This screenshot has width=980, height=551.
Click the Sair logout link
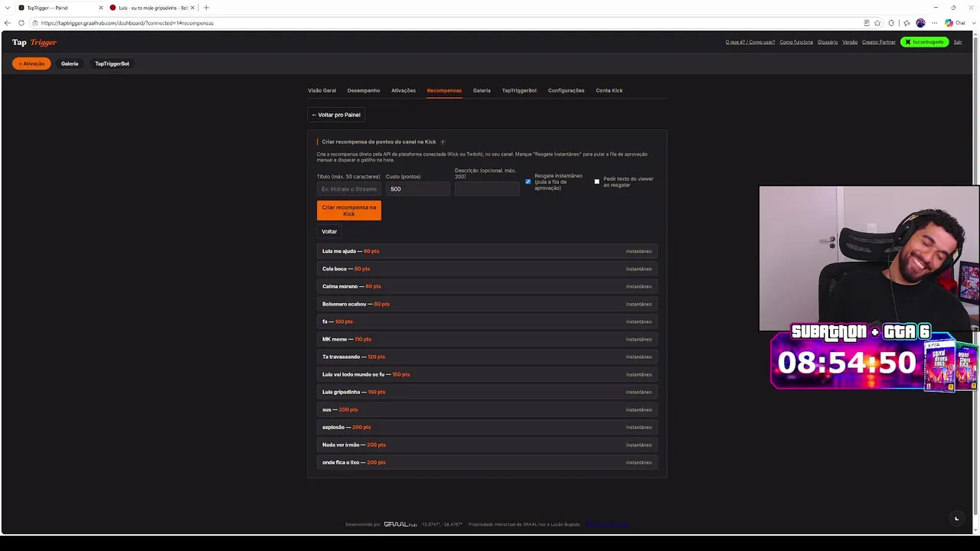click(957, 42)
